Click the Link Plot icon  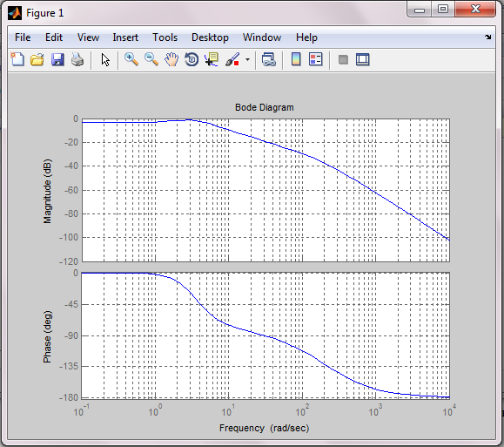269,60
